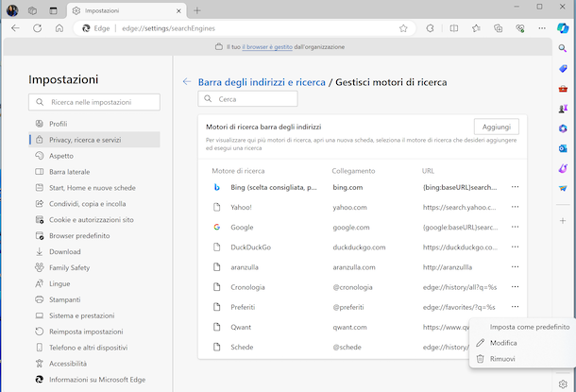The height and width of the screenshot is (392, 576).
Task: Select the aranzulla.com shortcut text
Action: coord(354,267)
